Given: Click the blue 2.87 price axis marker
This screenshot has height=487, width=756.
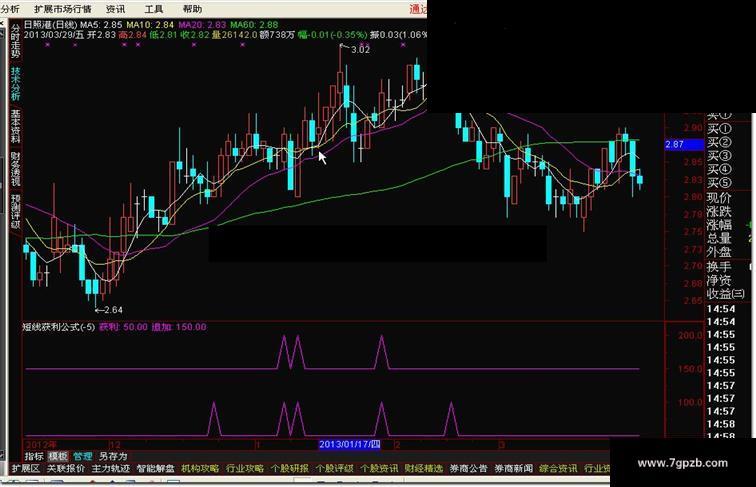Looking at the screenshot, I should pos(684,144).
